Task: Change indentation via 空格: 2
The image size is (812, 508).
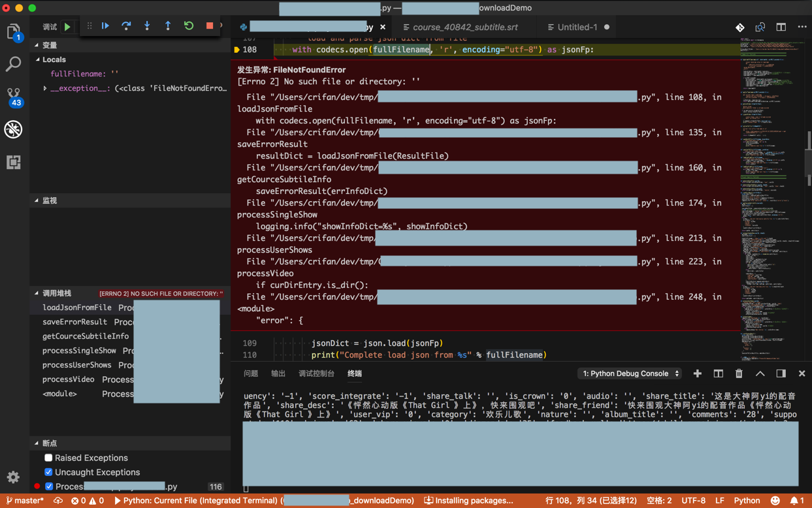Action: [659, 501]
